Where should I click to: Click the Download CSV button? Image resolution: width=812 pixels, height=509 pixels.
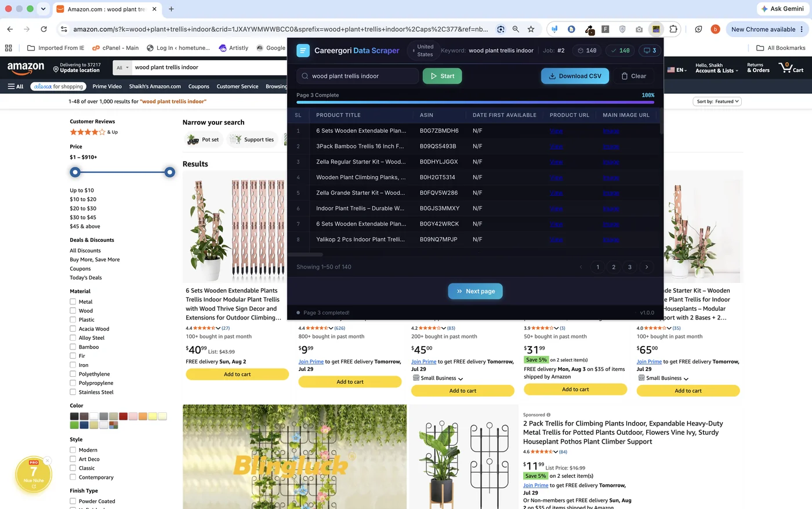point(575,76)
